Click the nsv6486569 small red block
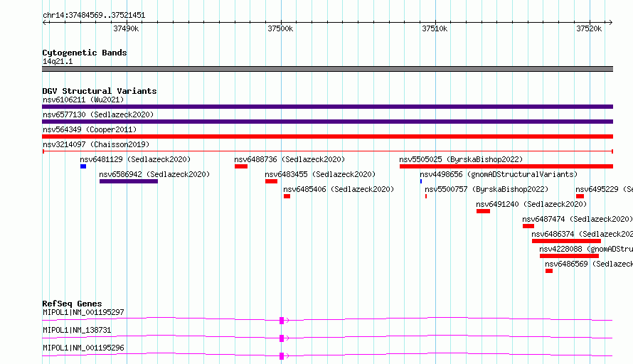 click(x=549, y=271)
